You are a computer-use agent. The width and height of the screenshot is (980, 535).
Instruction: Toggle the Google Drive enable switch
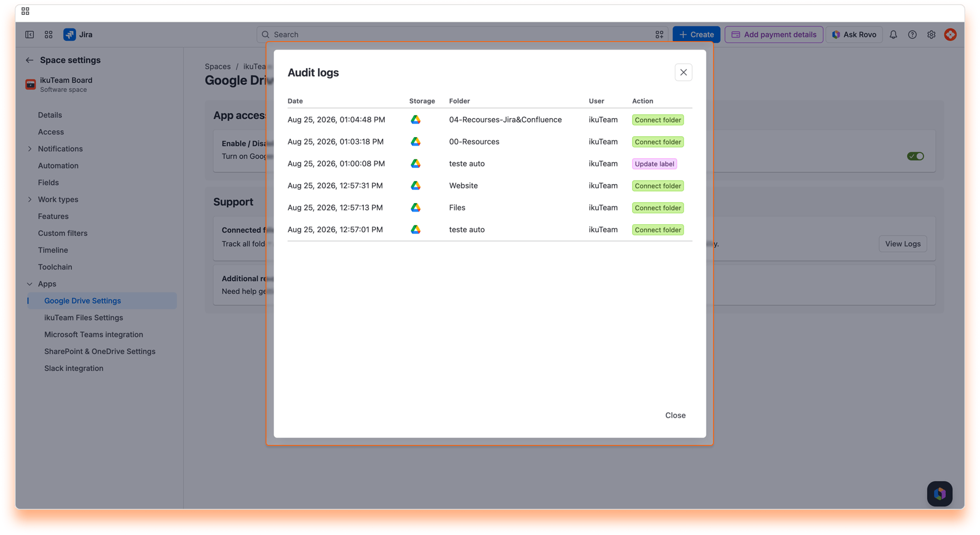(x=916, y=156)
